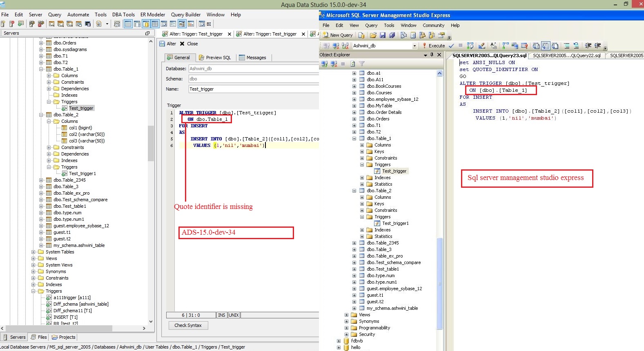Image resolution: width=644 pixels, height=351 pixels.
Task: Open the Ashwini_db database dropdown in SSMS
Action: pyautogui.click(x=414, y=46)
